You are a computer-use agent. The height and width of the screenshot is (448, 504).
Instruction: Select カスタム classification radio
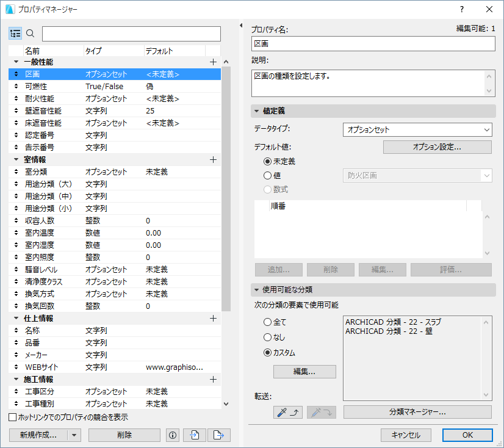(x=267, y=353)
